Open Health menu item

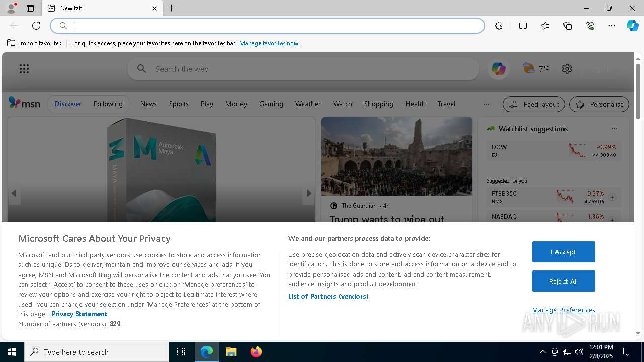click(415, 104)
